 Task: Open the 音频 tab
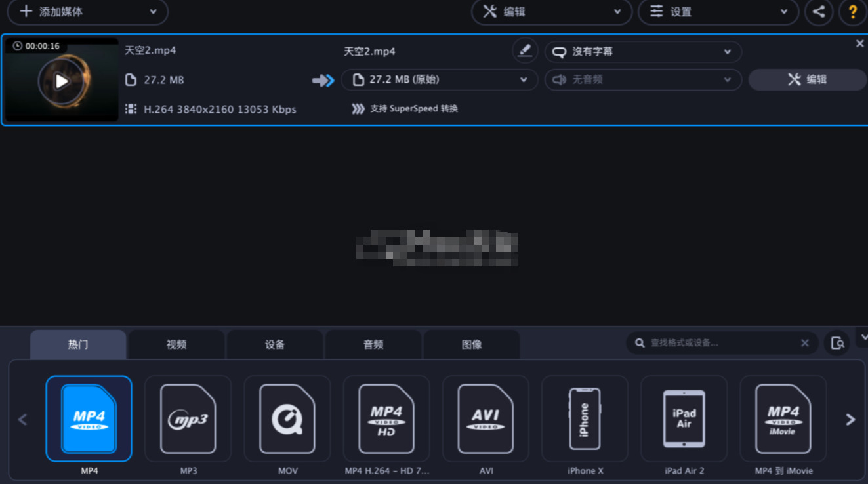coord(373,344)
